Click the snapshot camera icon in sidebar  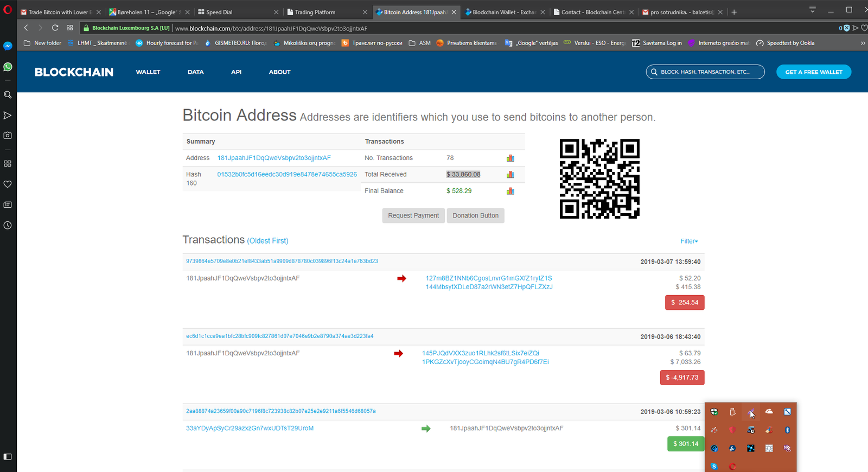(8, 135)
